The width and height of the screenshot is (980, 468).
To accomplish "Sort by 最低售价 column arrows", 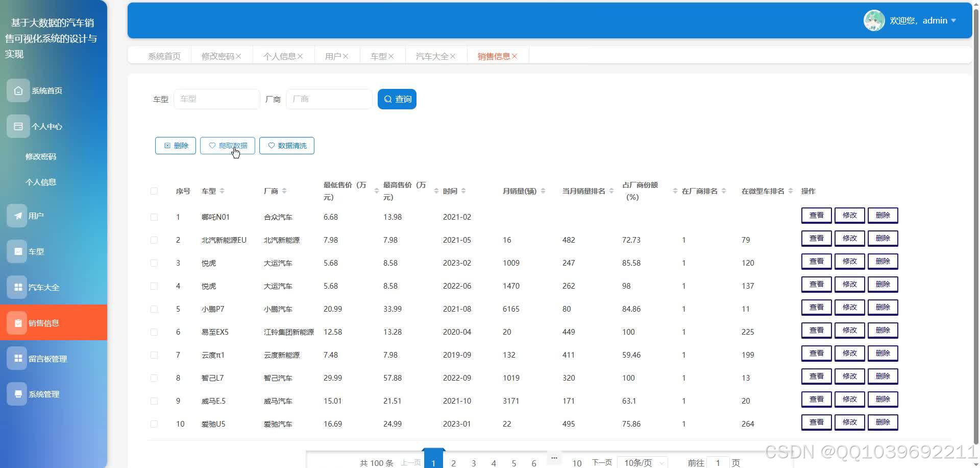I will (377, 191).
